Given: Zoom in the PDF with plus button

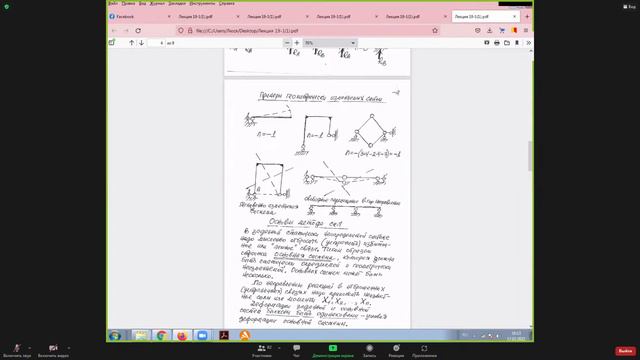Looking at the screenshot, I should [297, 42].
